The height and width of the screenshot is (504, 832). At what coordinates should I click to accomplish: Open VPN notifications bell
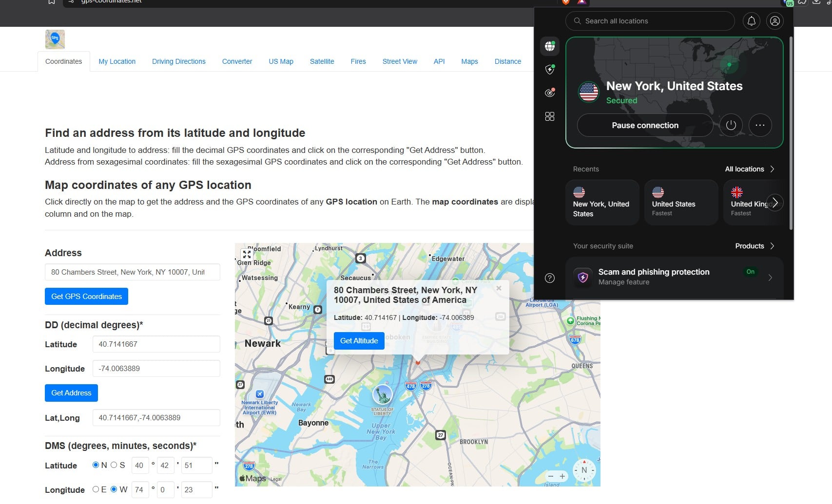752,21
